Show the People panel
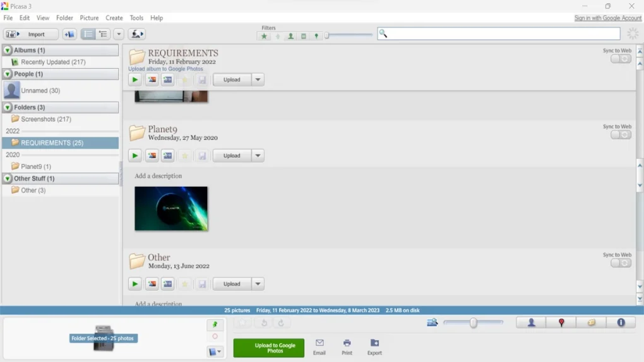The height and width of the screenshot is (362, 644). [x=531, y=323]
